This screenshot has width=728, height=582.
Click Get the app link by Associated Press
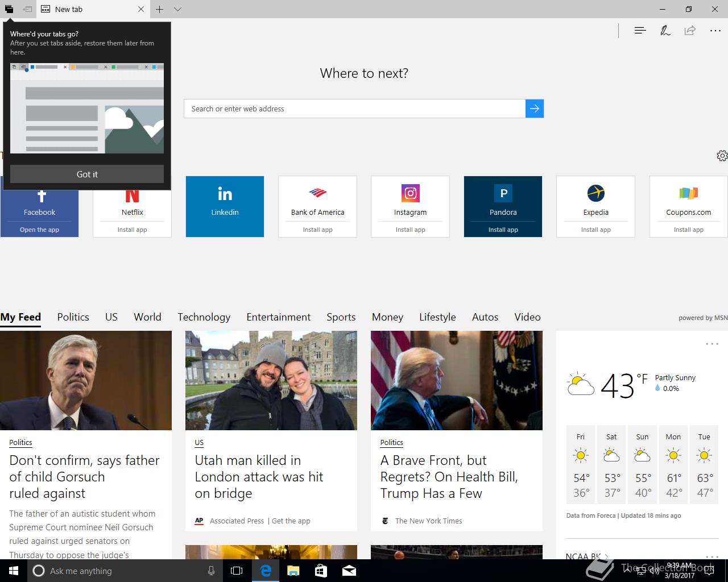[291, 521]
